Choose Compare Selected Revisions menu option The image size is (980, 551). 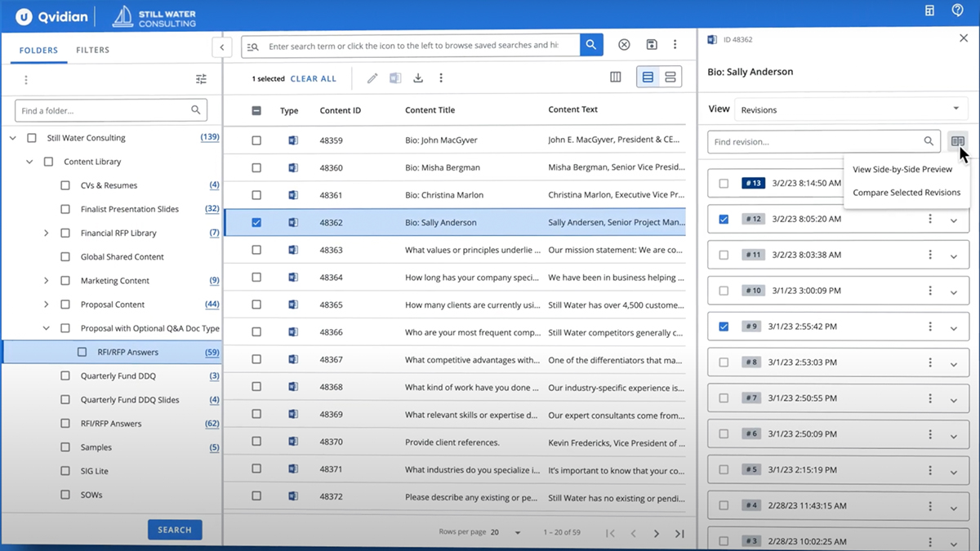click(905, 193)
